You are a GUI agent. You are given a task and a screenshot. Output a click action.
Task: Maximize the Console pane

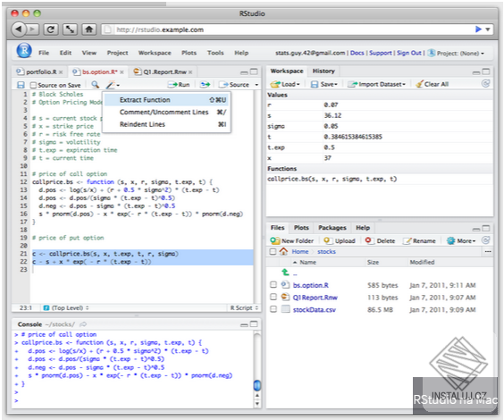coord(254,323)
